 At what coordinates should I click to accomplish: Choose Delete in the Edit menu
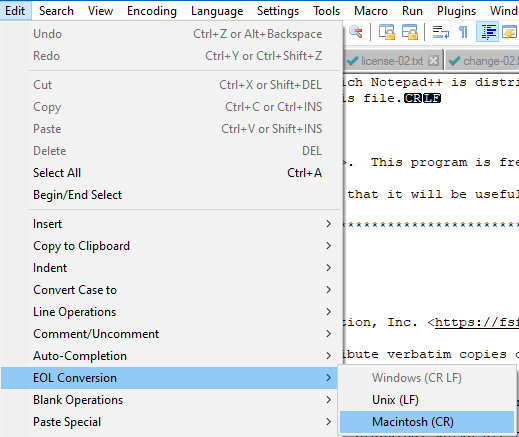pos(172,151)
